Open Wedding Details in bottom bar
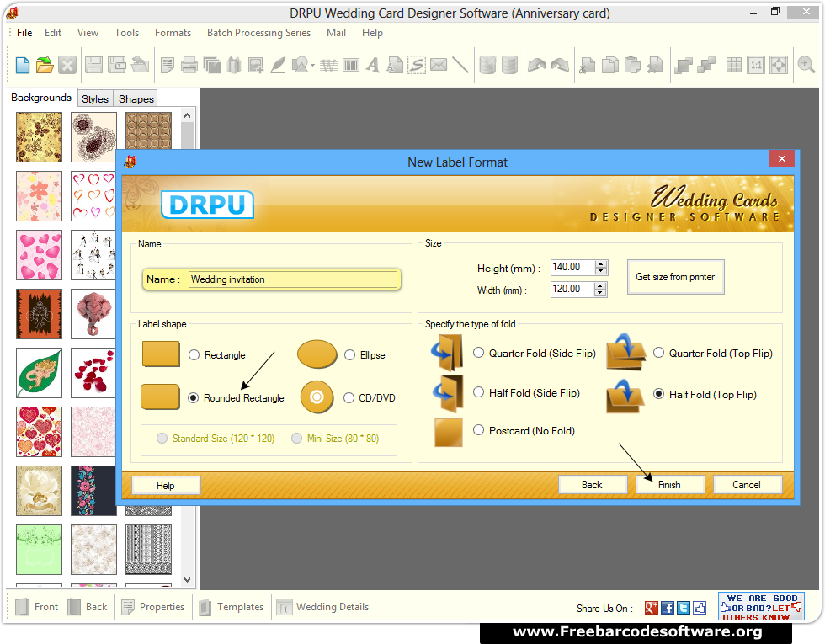 322,607
